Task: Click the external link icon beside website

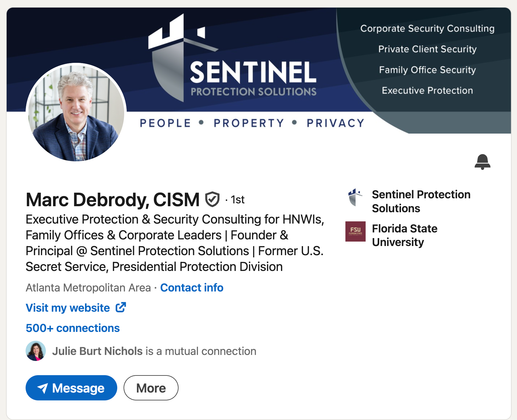Action: [x=121, y=307]
